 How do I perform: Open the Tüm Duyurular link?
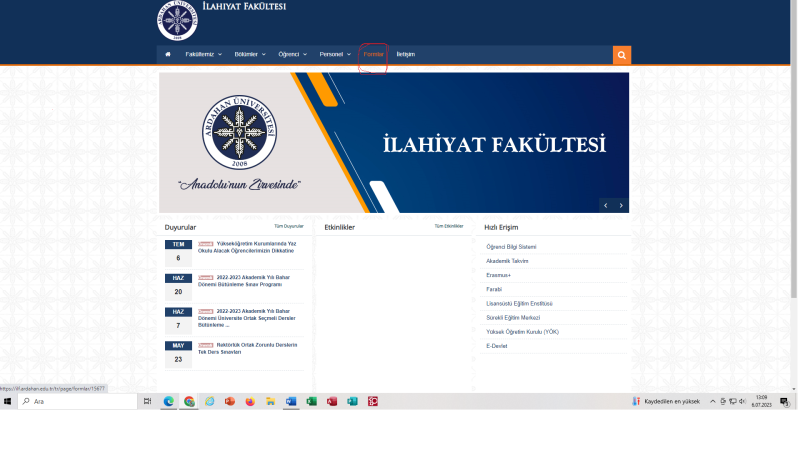tap(289, 226)
